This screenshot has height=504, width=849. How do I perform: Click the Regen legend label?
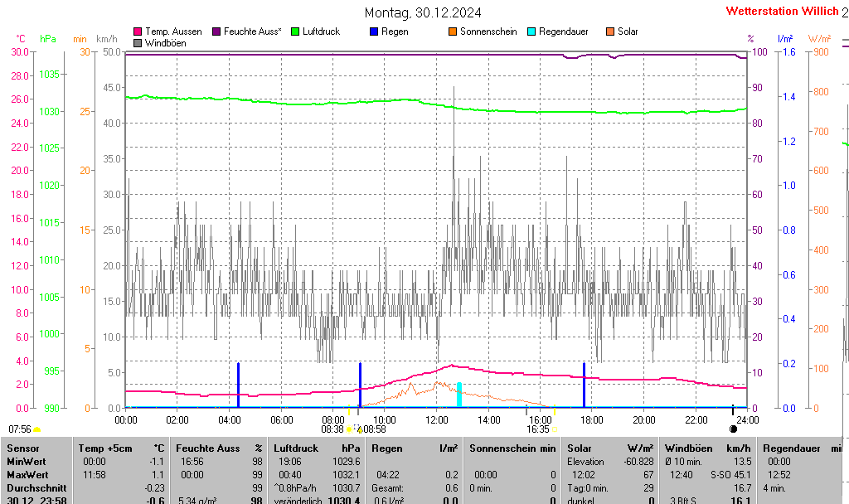[x=395, y=31]
